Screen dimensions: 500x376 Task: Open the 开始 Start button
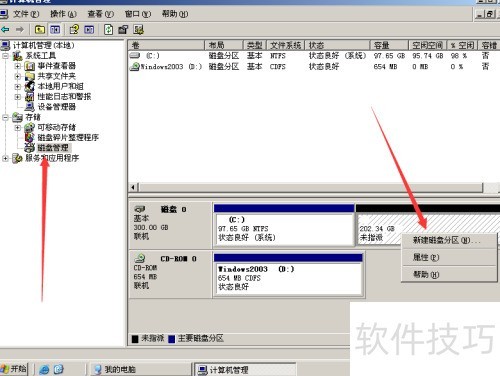click(x=14, y=369)
